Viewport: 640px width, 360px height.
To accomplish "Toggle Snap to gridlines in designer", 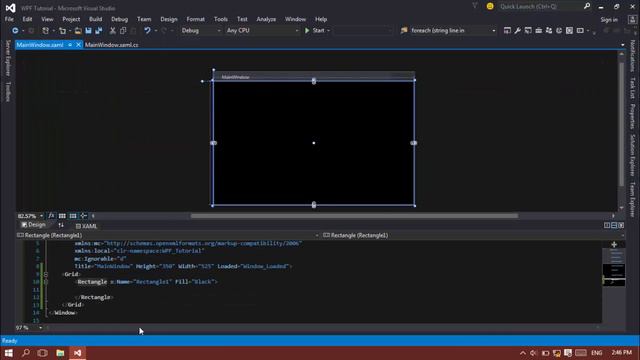I will (x=73, y=216).
